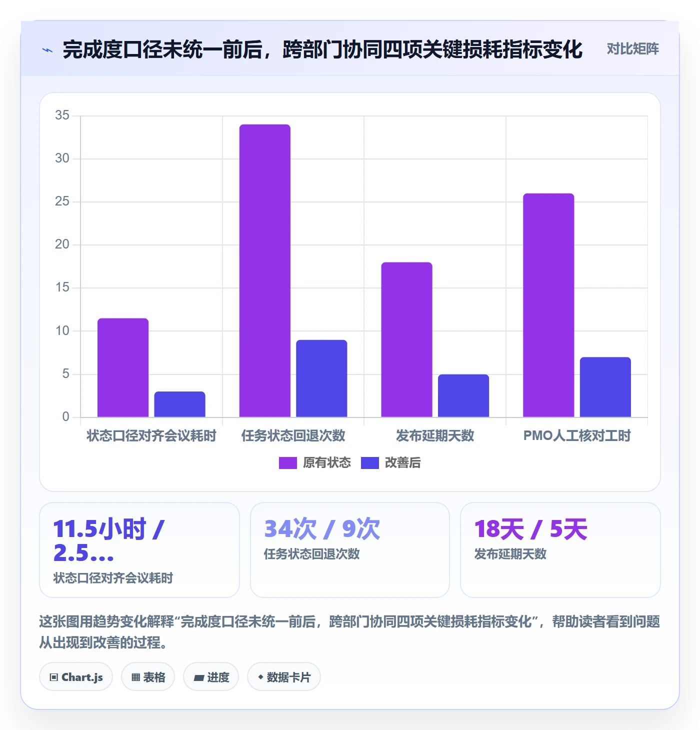Click the purple bar for 发布延期天数
The width and height of the screenshot is (700, 730).
(406, 339)
